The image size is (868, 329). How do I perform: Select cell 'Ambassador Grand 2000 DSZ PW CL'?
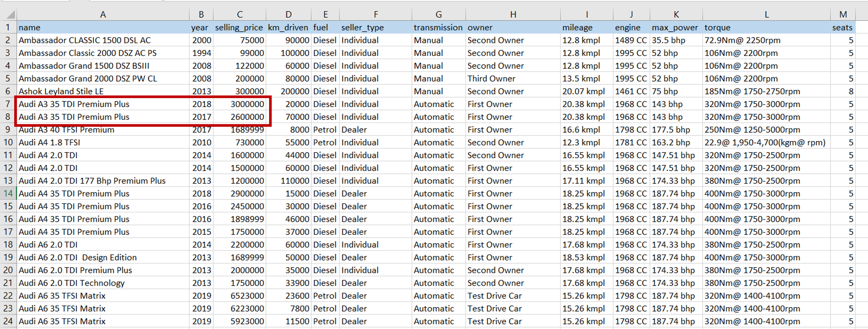103,78
